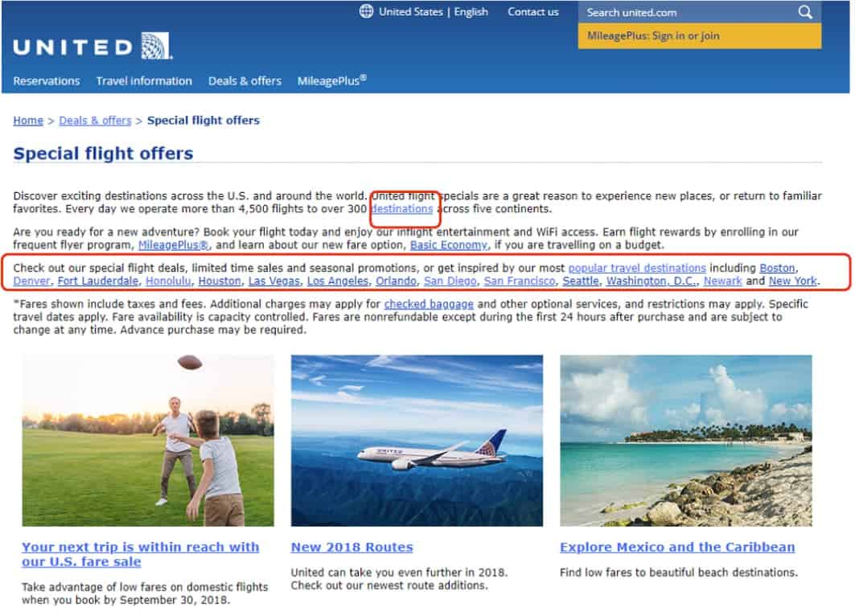The image size is (855, 616).
Task: Open Fort Lauderdale destination link
Action: tap(98, 281)
